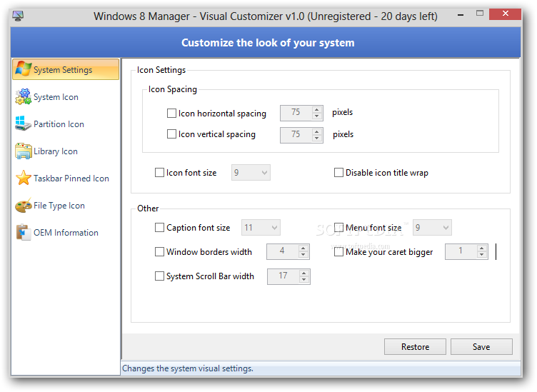The height and width of the screenshot is (392, 537).
Task: Click the Library Icon folder icon
Action: [24, 151]
